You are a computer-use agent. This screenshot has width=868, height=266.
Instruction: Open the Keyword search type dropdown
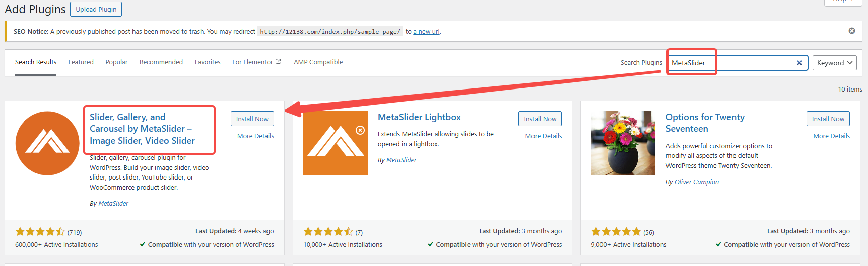[834, 63]
